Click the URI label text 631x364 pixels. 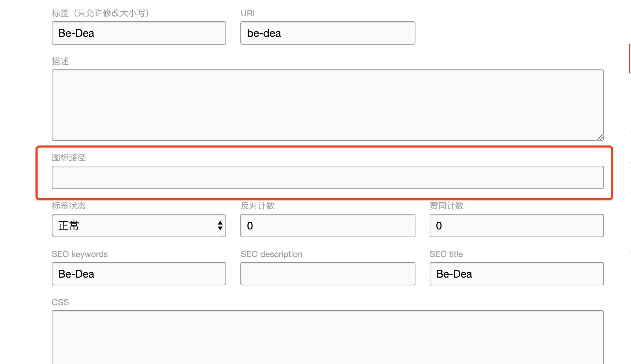247,13
